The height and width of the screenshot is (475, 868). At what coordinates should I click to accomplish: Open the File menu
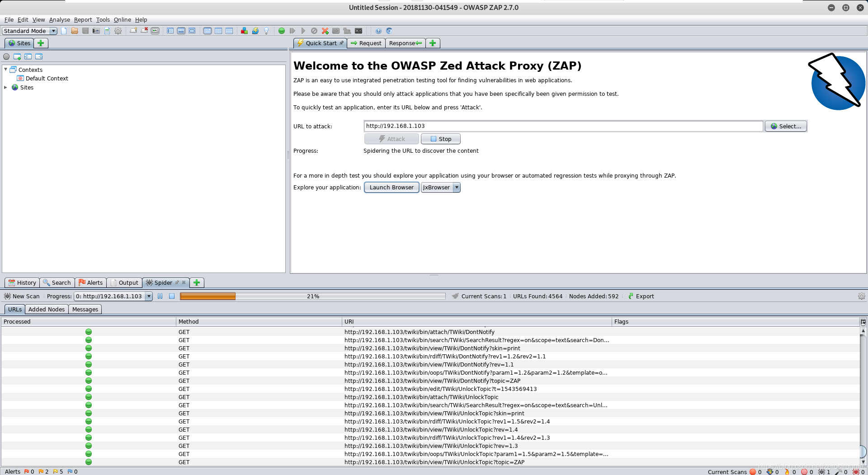pos(9,19)
